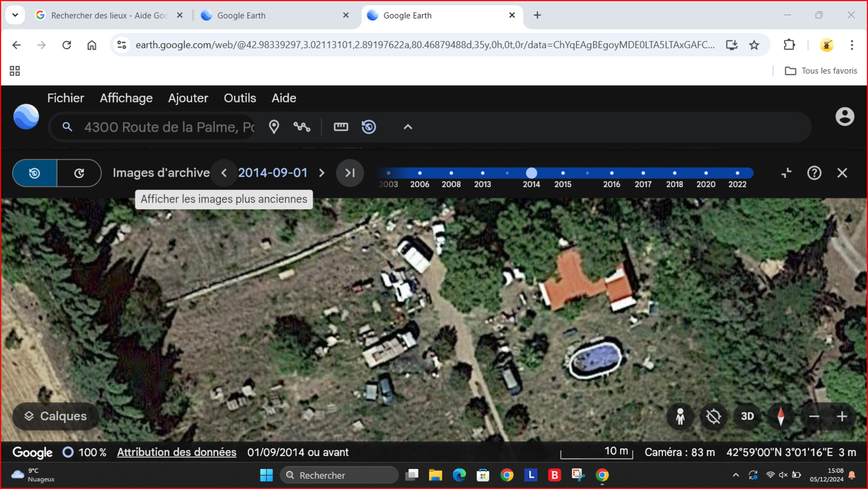Click the search field with 4300 Route
The image size is (868, 489).
[168, 127]
